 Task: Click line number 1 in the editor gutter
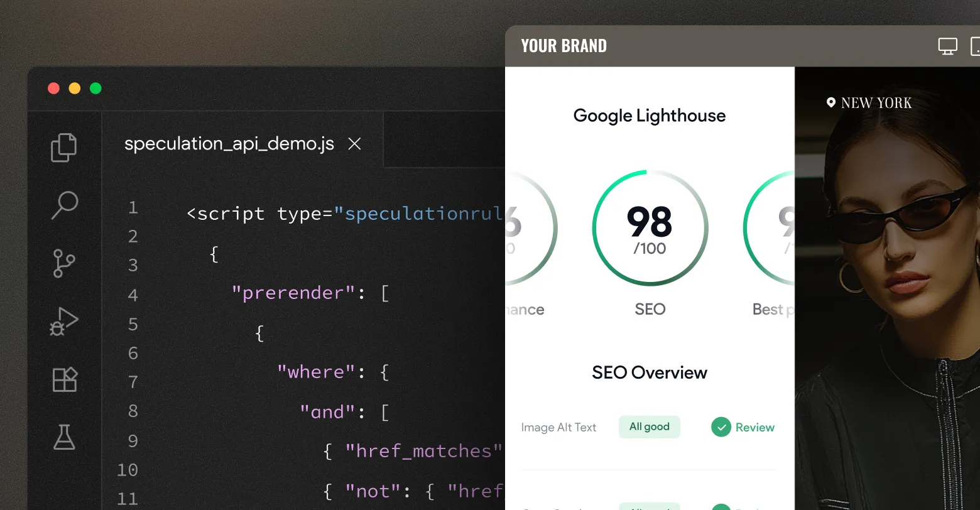[133, 208]
